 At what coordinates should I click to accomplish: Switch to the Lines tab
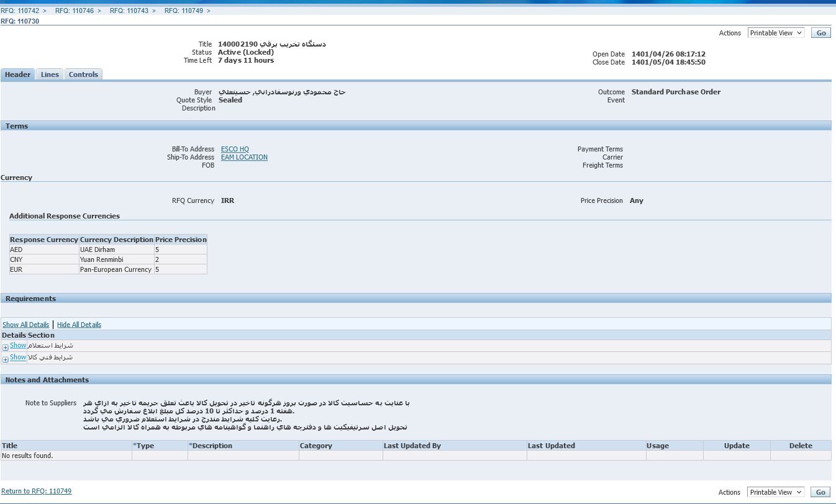pyautogui.click(x=50, y=74)
